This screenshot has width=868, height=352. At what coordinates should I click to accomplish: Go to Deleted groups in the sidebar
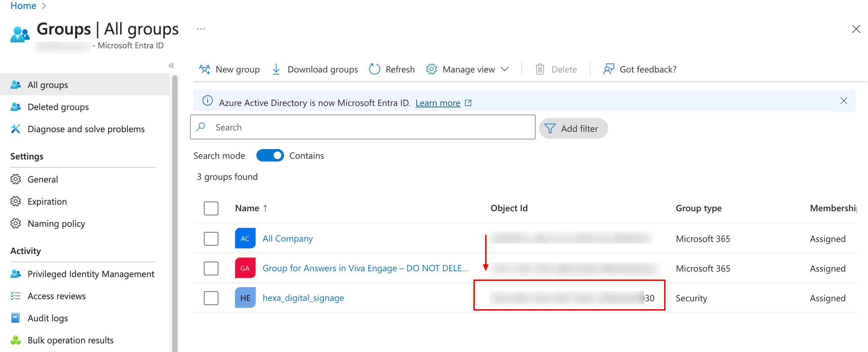(x=58, y=107)
